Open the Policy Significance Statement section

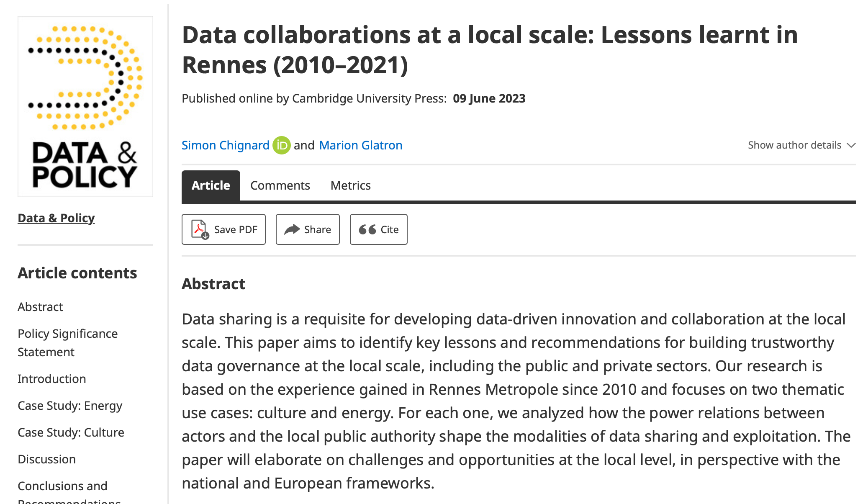[x=67, y=342]
